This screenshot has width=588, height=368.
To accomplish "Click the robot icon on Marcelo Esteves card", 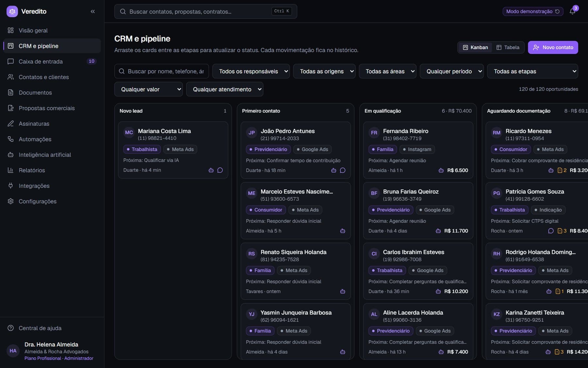I will tap(343, 231).
